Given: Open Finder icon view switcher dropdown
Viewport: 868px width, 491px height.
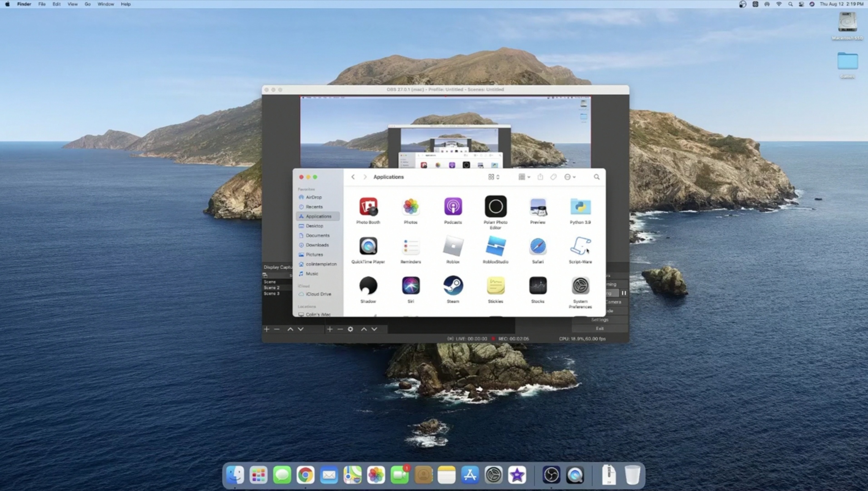Looking at the screenshot, I should click(x=494, y=177).
